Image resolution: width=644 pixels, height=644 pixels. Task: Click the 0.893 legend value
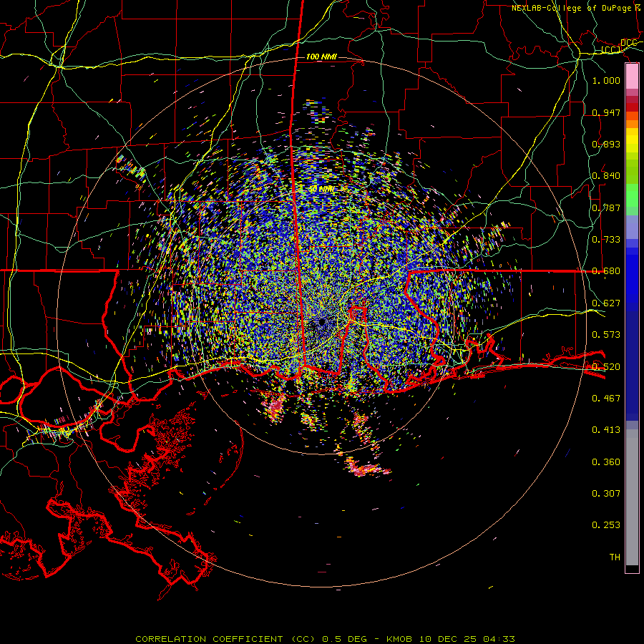click(606, 144)
